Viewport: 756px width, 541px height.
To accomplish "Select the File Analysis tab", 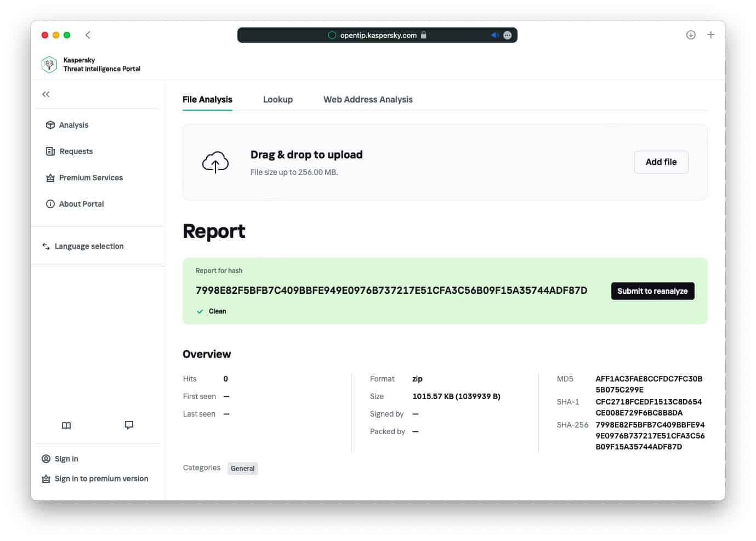I will pyautogui.click(x=207, y=100).
